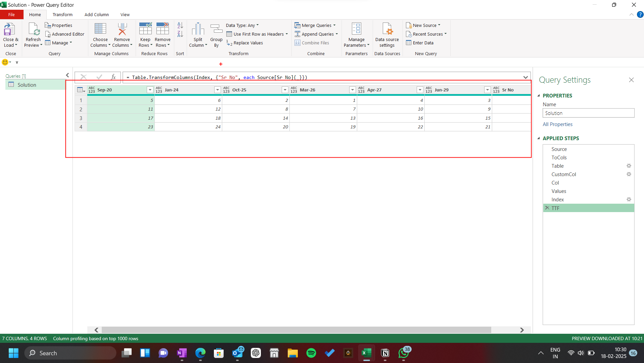Switch to the View tab

coord(125,14)
